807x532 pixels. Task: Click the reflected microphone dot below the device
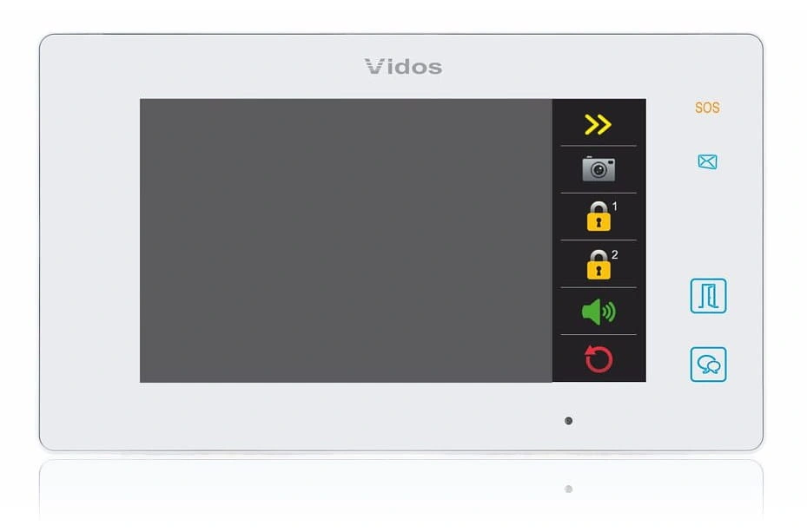coord(568,489)
